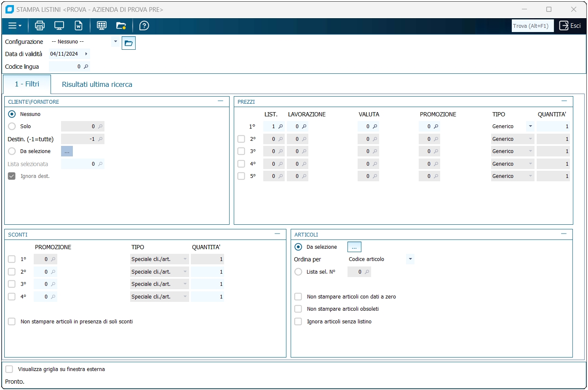This screenshot has width=588, height=390.
Task: Select the Solo radio button
Action: click(x=12, y=126)
